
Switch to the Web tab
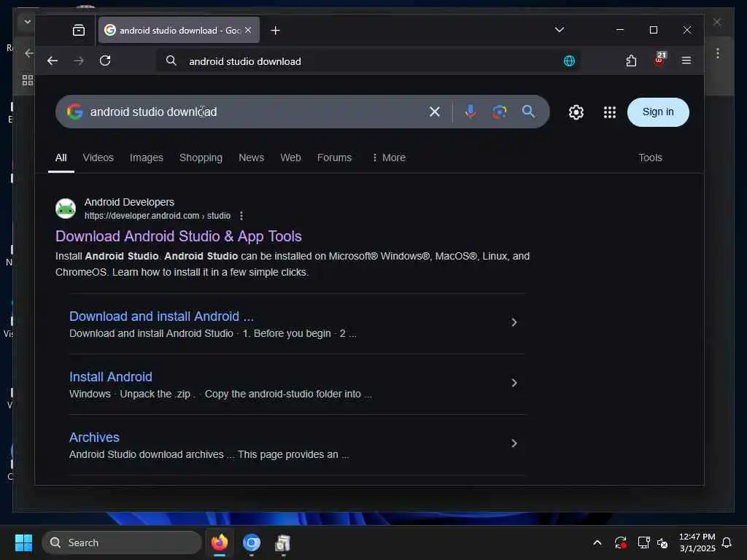(x=290, y=157)
